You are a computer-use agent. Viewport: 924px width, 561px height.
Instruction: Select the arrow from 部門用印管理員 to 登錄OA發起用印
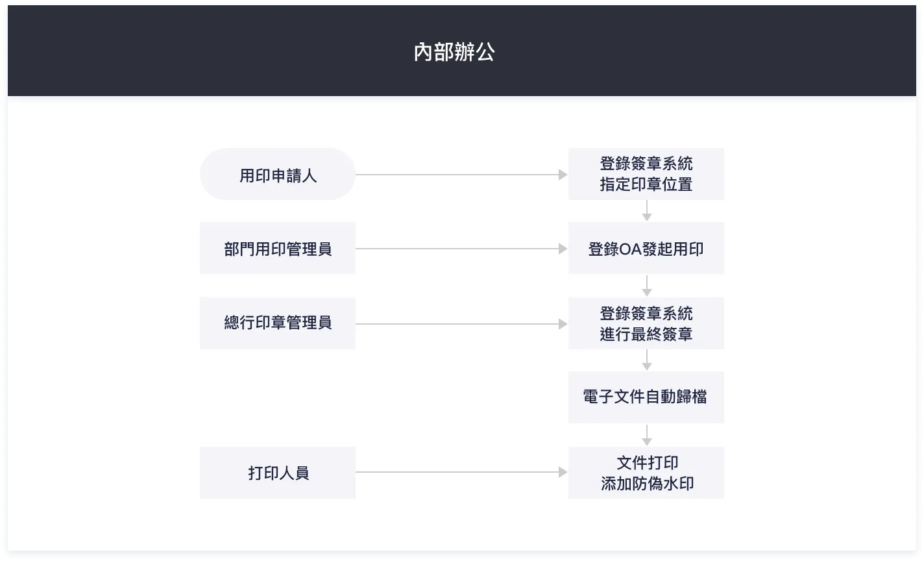click(x=461, y=249)
